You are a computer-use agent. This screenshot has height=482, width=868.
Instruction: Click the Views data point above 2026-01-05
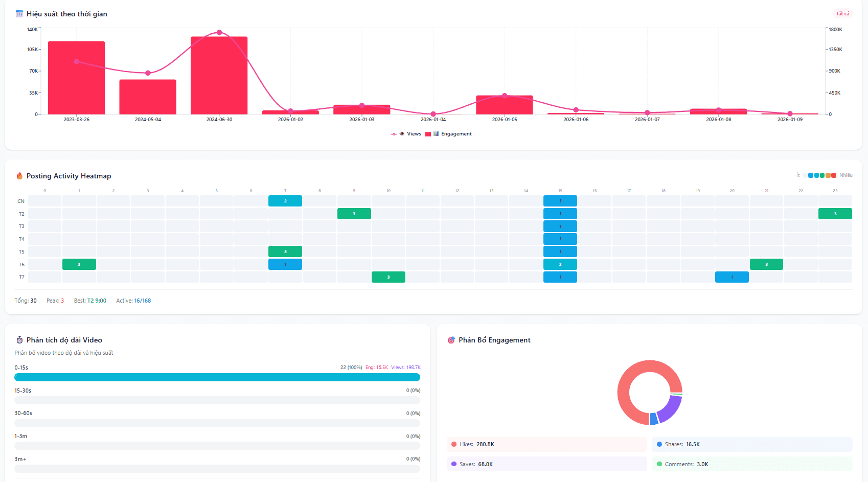(505, 95)
